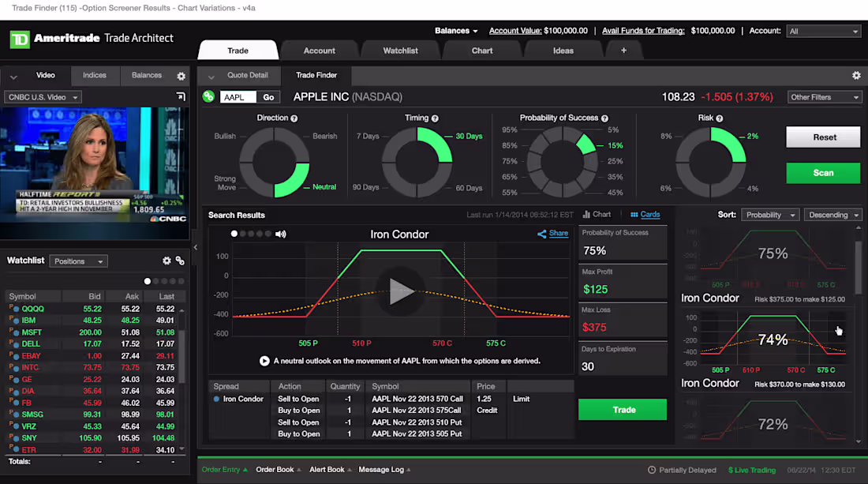The height and width of the screenshot is (484, 868).
Task: Collapse the Video panel chevron
Action: click(x=12, y=75)
